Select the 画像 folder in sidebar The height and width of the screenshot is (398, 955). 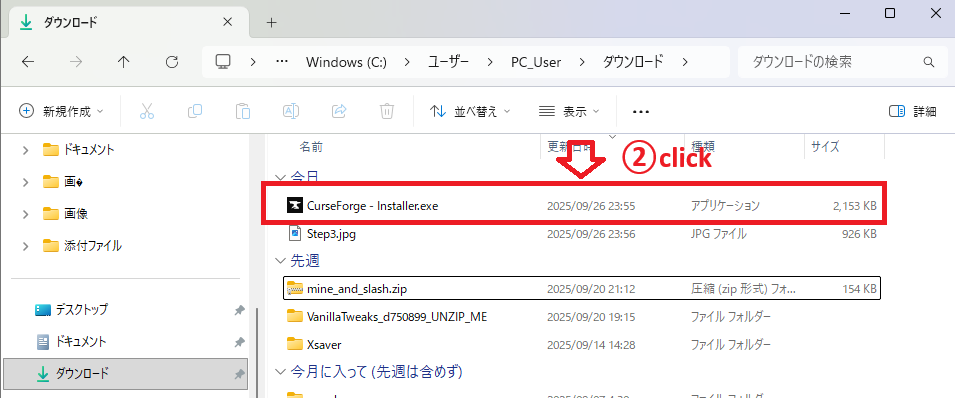click(x=76, y=214)
